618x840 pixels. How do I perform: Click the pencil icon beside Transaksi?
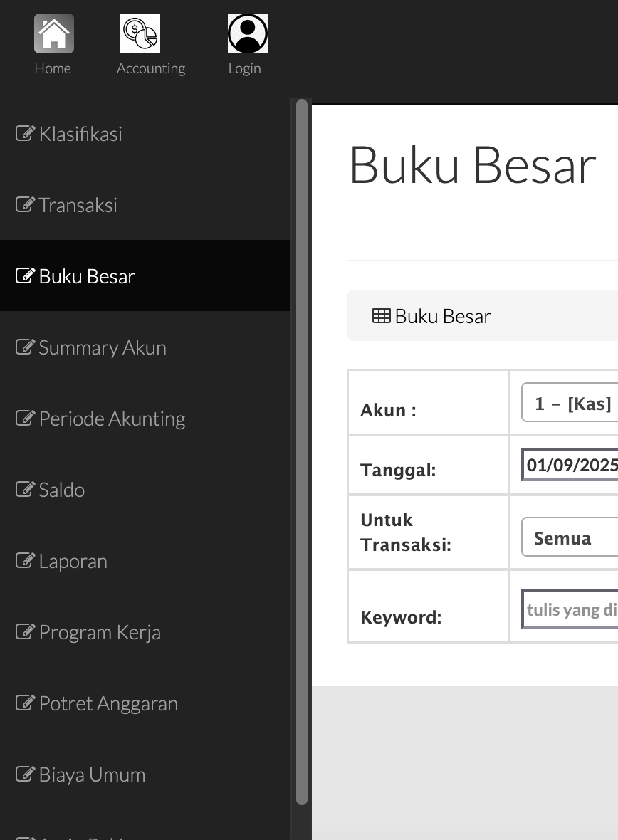(x=23, y=204)
